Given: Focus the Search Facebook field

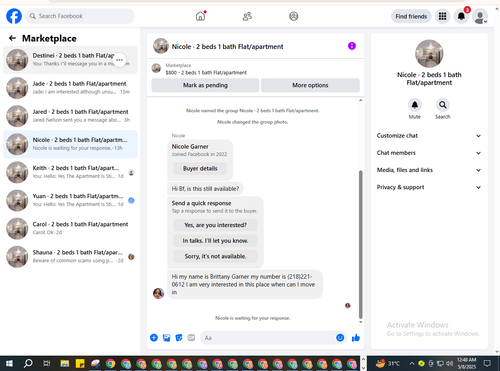Looking at the screenshot, I should coord(80,16).
